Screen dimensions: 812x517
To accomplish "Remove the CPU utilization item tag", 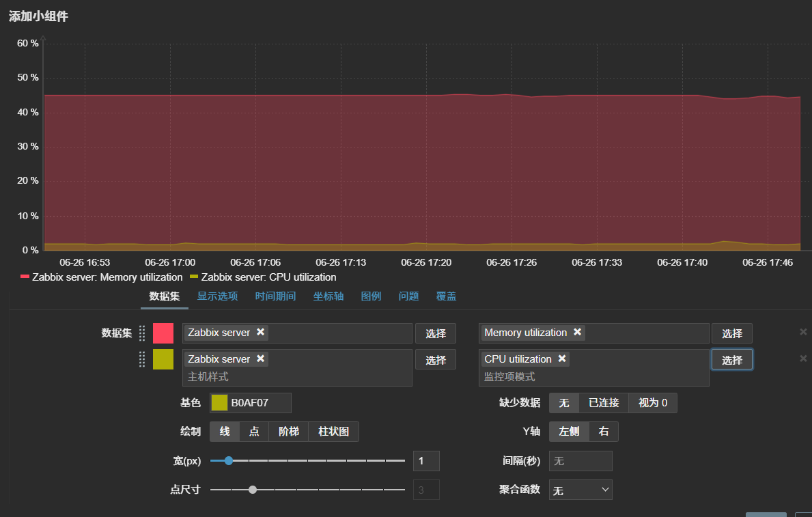I will pos(562,359).
